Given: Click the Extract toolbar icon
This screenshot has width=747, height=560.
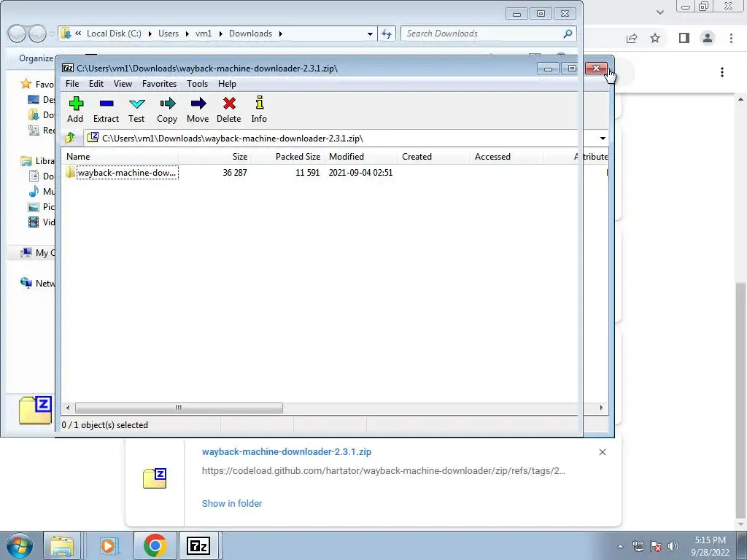Looking at the screenshot, I should [x=106, y=109].
